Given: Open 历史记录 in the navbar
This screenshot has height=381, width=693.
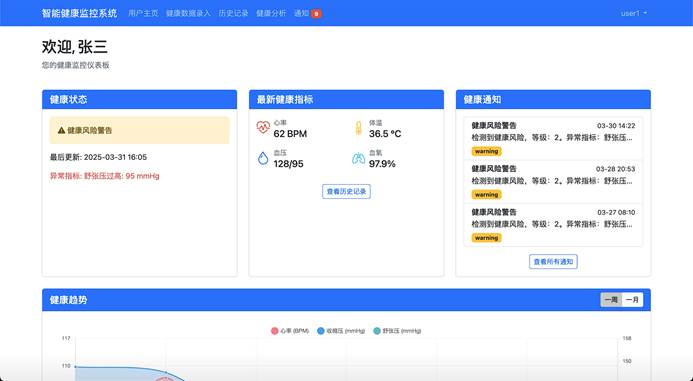Looking at the screenshot, I should (x=233, y=13).
